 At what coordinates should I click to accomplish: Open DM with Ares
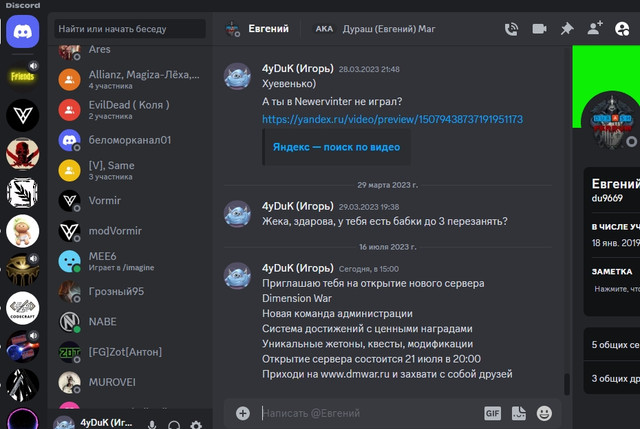pyautogui.click(x=130, y=51)
